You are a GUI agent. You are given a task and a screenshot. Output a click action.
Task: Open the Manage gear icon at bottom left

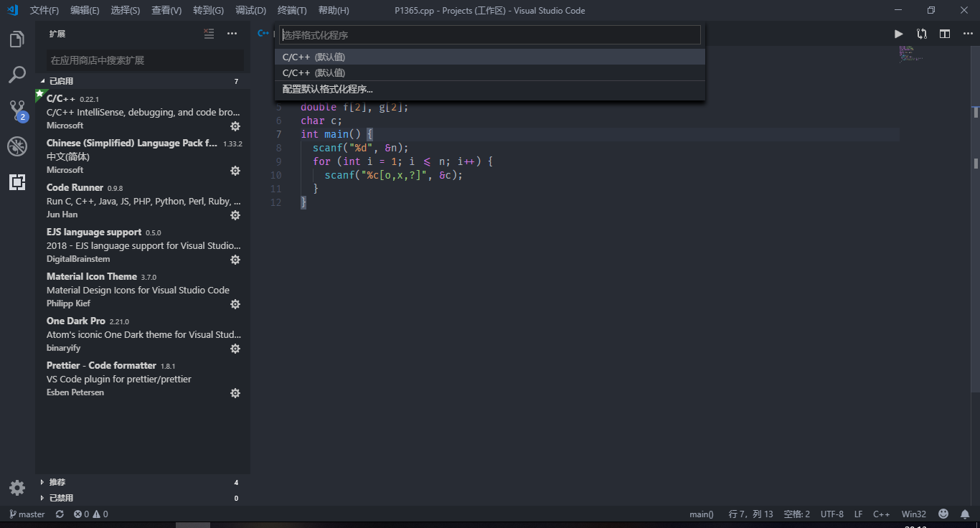point(17,487)
